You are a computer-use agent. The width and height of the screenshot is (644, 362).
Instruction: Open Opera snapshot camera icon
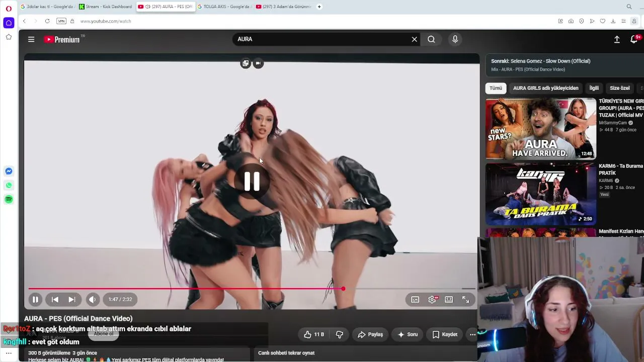tap(571, 21)
